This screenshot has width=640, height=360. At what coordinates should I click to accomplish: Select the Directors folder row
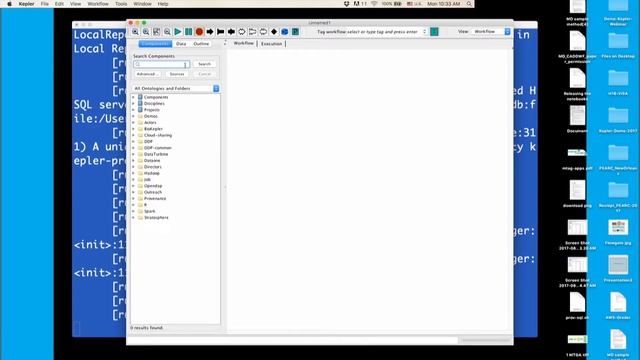(x=152, y=167)
